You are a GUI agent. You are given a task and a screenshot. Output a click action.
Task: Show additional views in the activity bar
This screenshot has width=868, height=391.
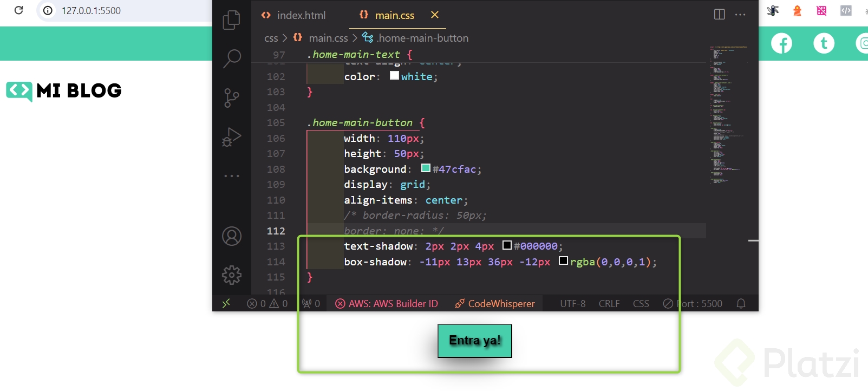232,176
